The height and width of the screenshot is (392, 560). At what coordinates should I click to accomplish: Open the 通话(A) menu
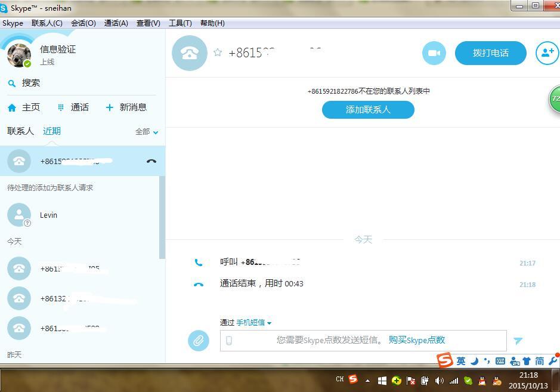[116, 23]
